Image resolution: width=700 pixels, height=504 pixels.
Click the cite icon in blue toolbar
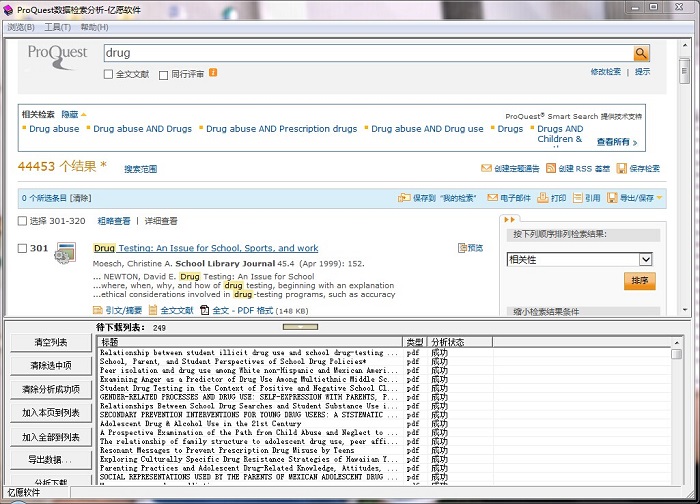578,198
